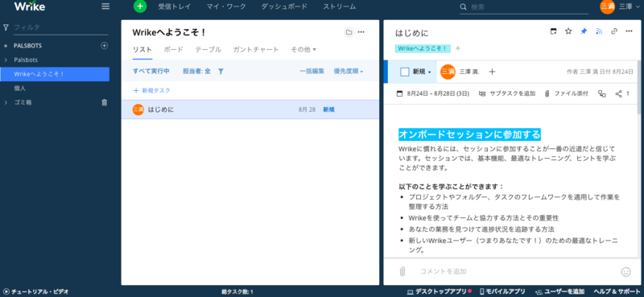Click the green plus create button
The height and width of the screenshot is (297, 644).
tap(140, 6)
